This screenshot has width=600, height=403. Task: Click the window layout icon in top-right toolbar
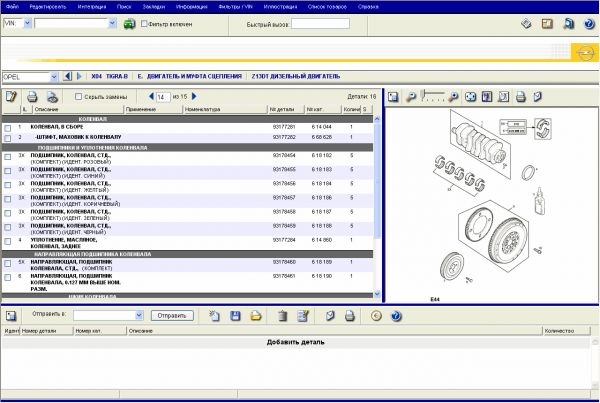pos(547,24)
